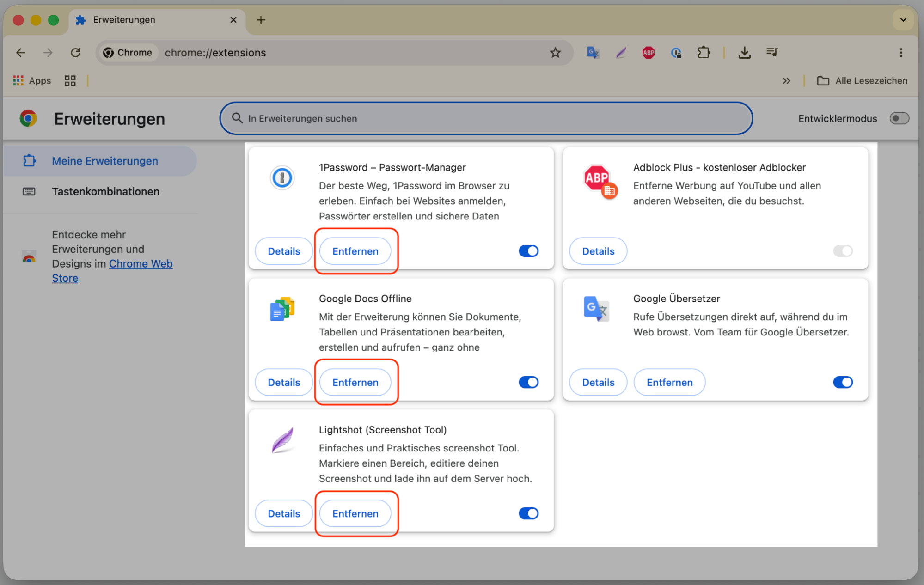This screenshot has width=924, height=585.
Task: Open Details for Adblock Plus
Action: (x=598, y=251)
